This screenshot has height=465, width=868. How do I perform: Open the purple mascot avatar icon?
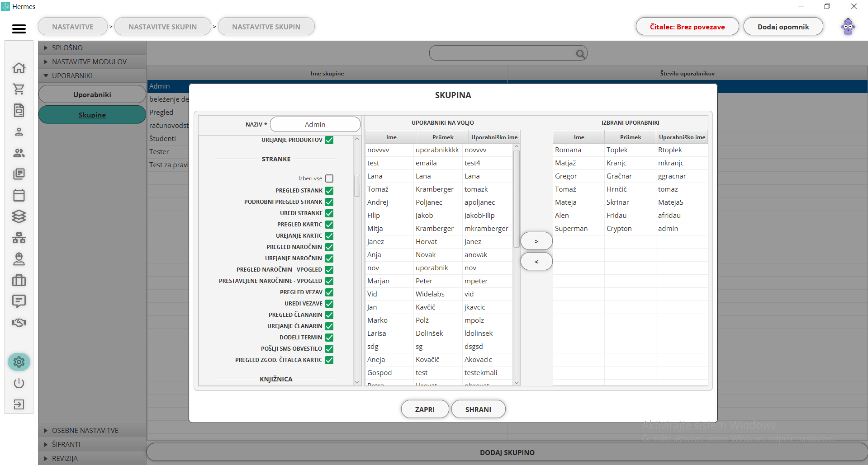tap(848, 27)
